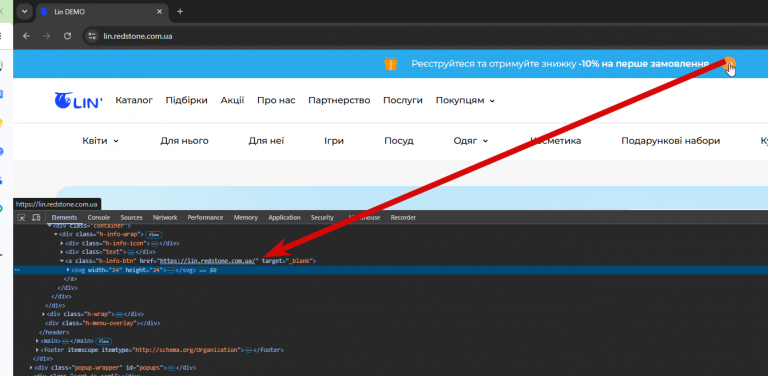Reload the page with refresh icon
Image resolution: width=768 pixels, height=376 pixels.
click(x=68, y=36)
